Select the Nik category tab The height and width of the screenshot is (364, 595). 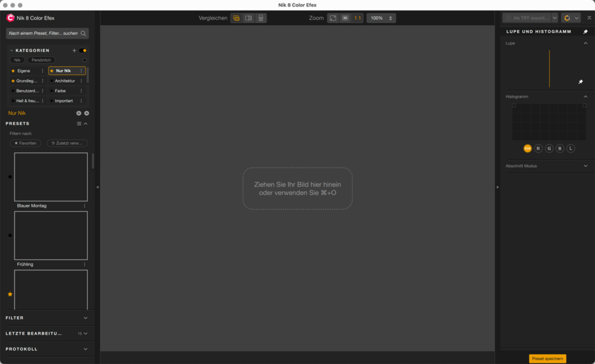click(x=17, y=60)
